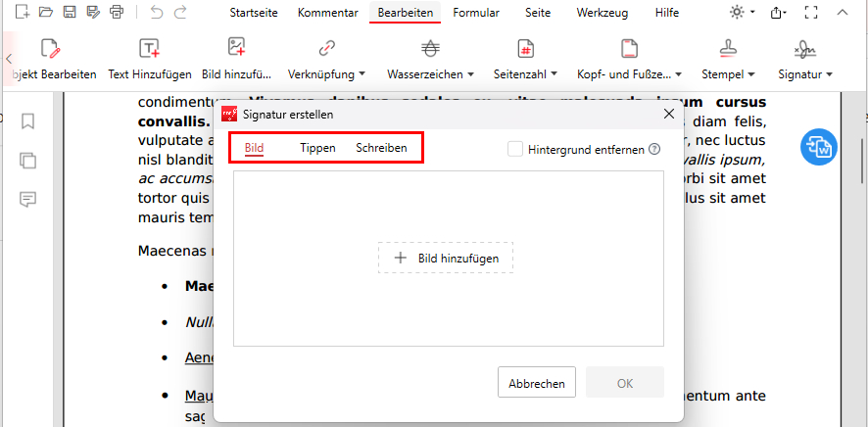The height and width of the screenshot is (427, 868).
Task: Click the Signatur icon
Action: pyautogui.click(x=805, y=49)
